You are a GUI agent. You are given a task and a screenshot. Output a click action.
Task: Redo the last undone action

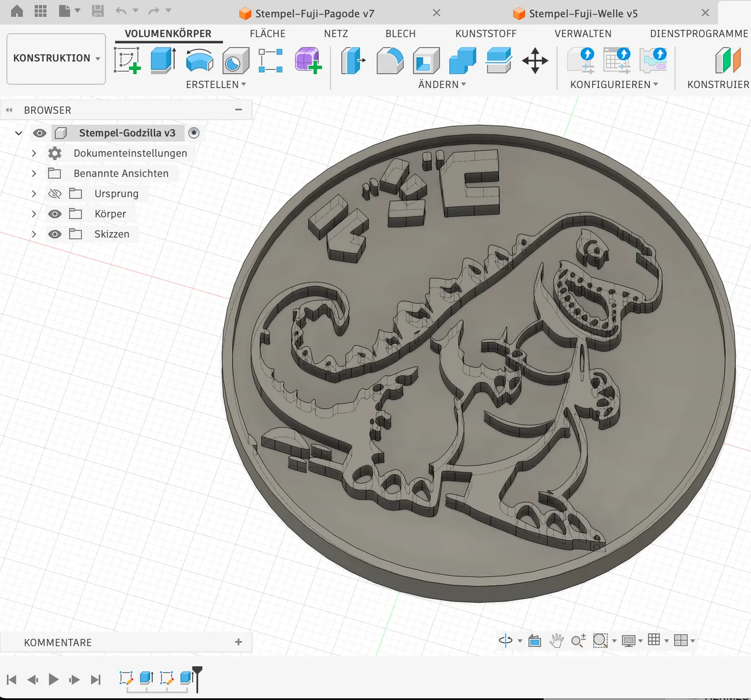click(x=153, y=10)
